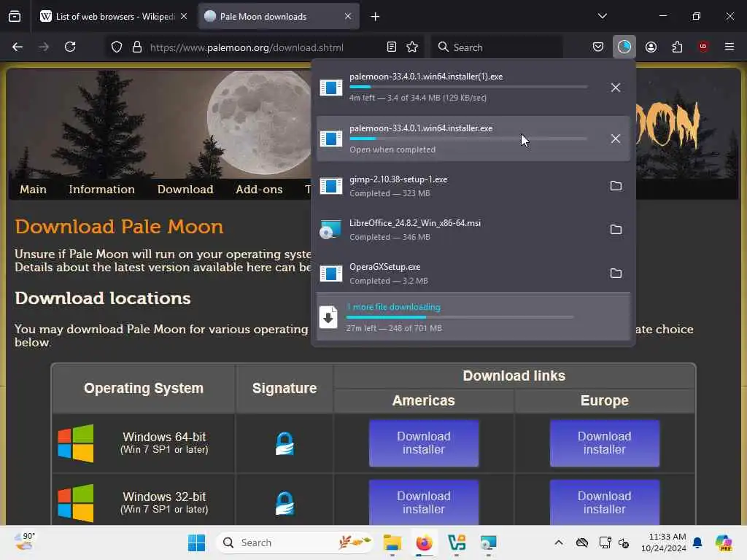
Task: Switch to List of web browsers Wikipedia tab
Action: [115, 17]
